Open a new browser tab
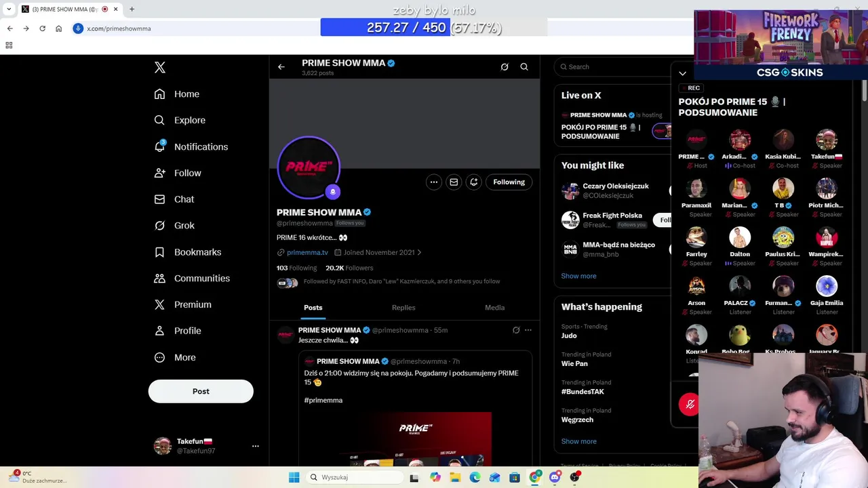The height and width of the screenshot is (488, 868). [132, 9]
